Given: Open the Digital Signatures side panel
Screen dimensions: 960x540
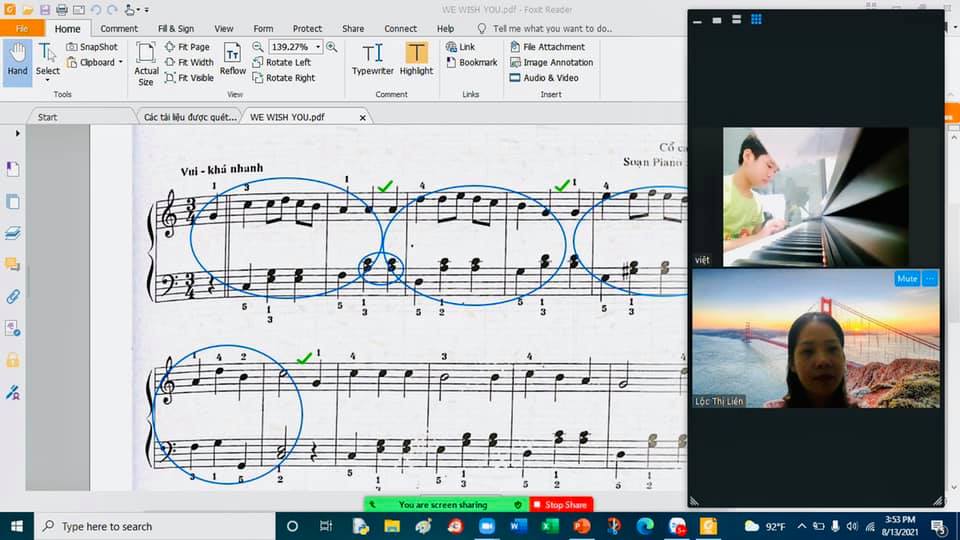Looking at the screenshot, I should pos(13,392).
